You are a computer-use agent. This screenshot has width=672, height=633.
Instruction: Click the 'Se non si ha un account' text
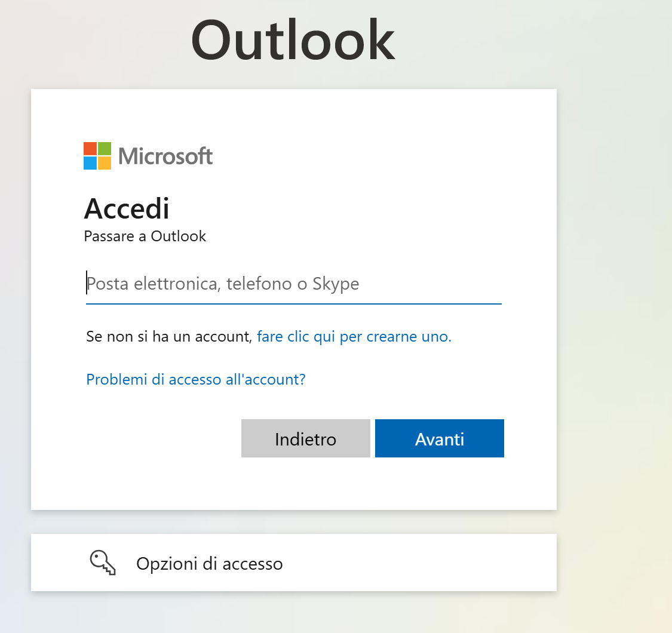[169, 336]
